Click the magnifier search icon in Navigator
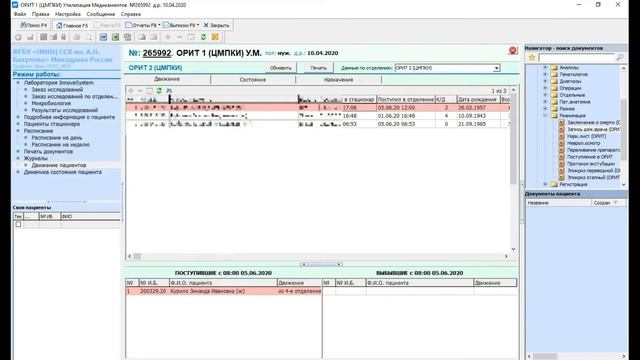The width and height of the screenshot is (640, 360). 620,58
